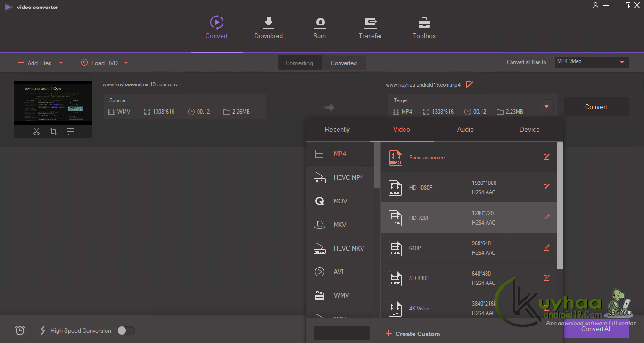Viewport: 644px width, 343px height.
Task: Toggle High Speed Conversion switch
Action: (x=126, y=331)
